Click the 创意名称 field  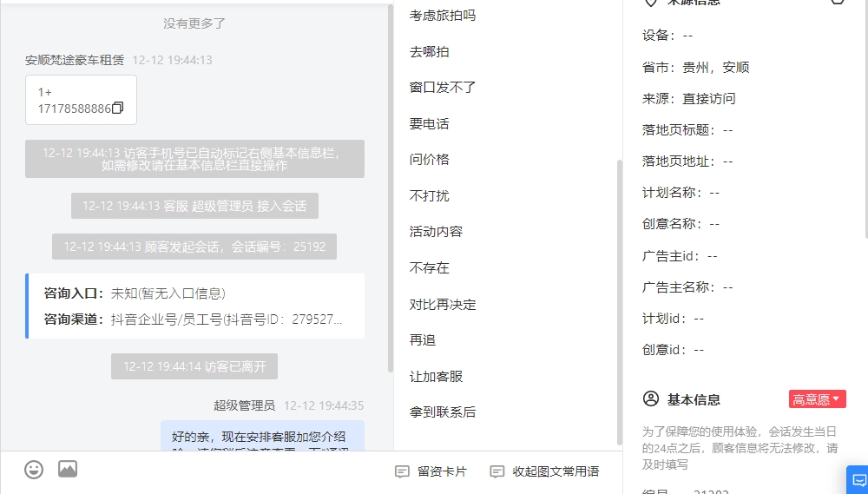pos(681,224)
